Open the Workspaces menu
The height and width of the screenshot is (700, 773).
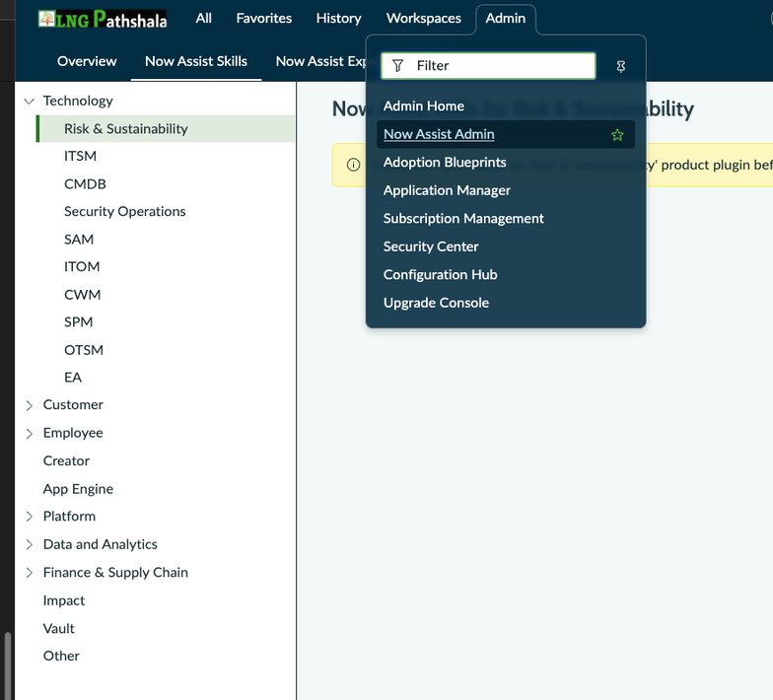point(424,18)
